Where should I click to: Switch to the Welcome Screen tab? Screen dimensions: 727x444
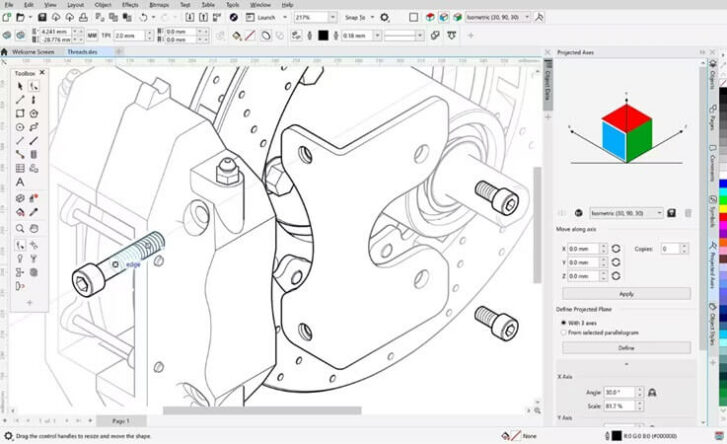pyautogui.click(x=33, y=52)
